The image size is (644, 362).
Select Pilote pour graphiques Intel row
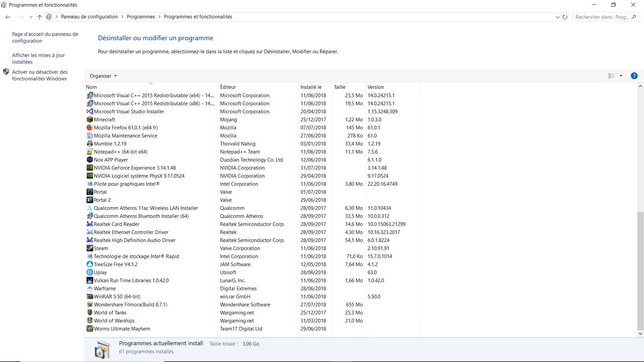tap(252, 184)
